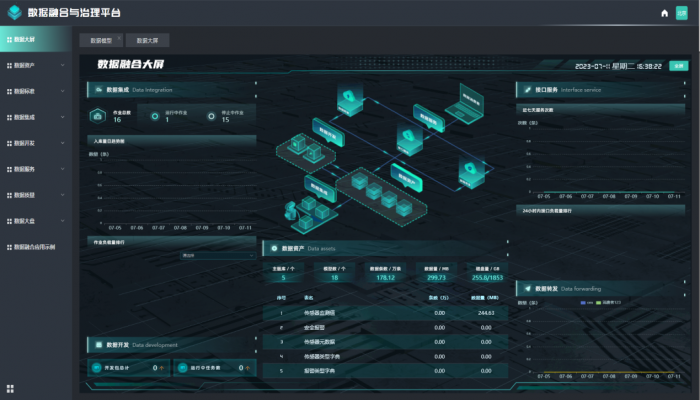Click the 停止中作业 status icon
The height and width of the screenshot is (400, 700).
tap(211, 116)
